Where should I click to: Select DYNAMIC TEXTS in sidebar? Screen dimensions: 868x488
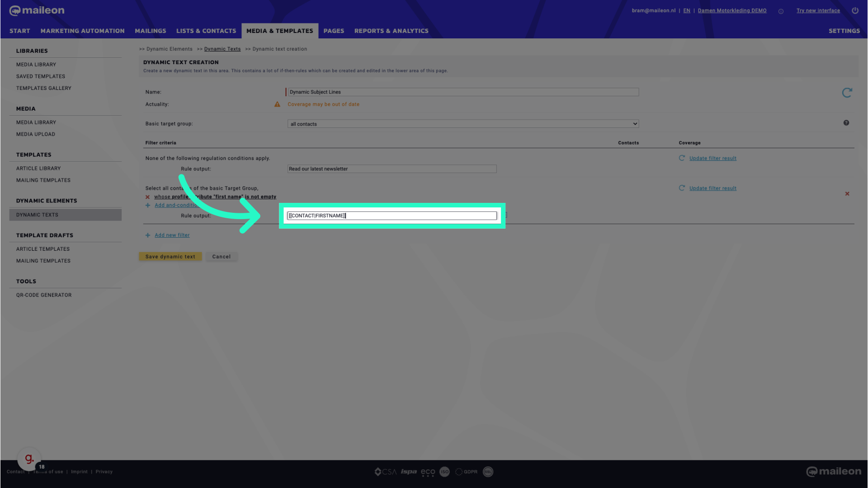[x=65, y=215]
